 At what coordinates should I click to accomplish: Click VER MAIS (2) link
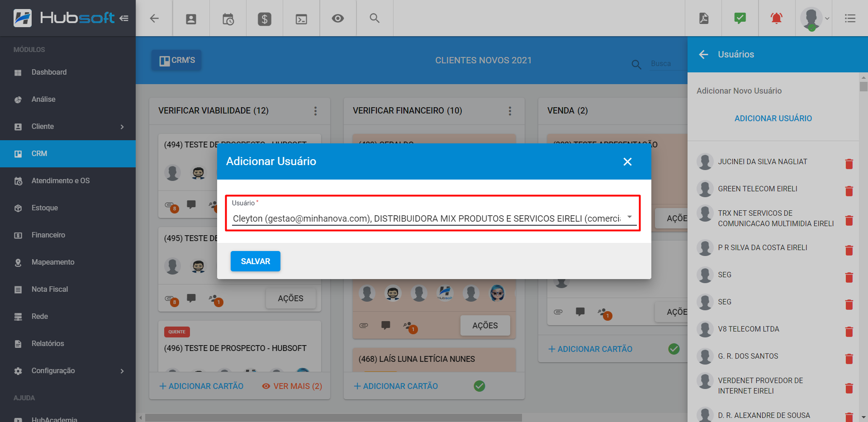[x=292, y=386]
